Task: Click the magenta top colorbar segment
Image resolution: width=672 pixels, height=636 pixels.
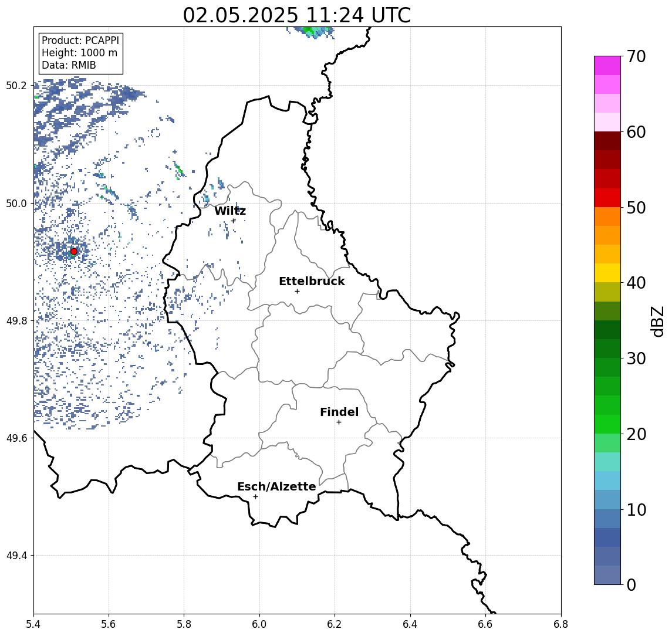Action: [x=607, y=66]
